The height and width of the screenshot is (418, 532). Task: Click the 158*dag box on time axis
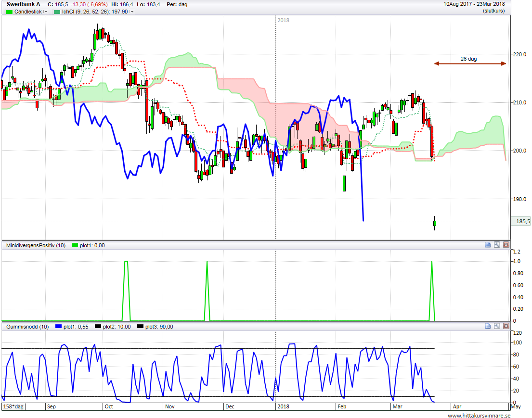[13, 406]
